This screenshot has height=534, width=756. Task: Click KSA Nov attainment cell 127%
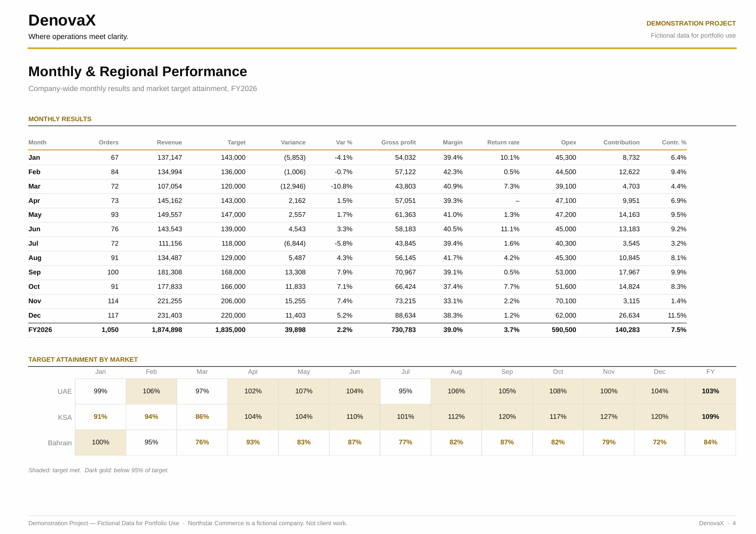(609, 417)
